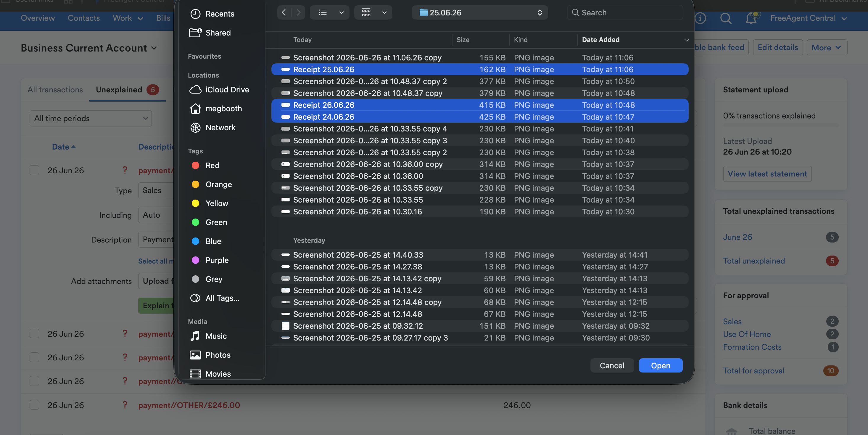
Task: Open the megbooth home folder
Action: 216,108
